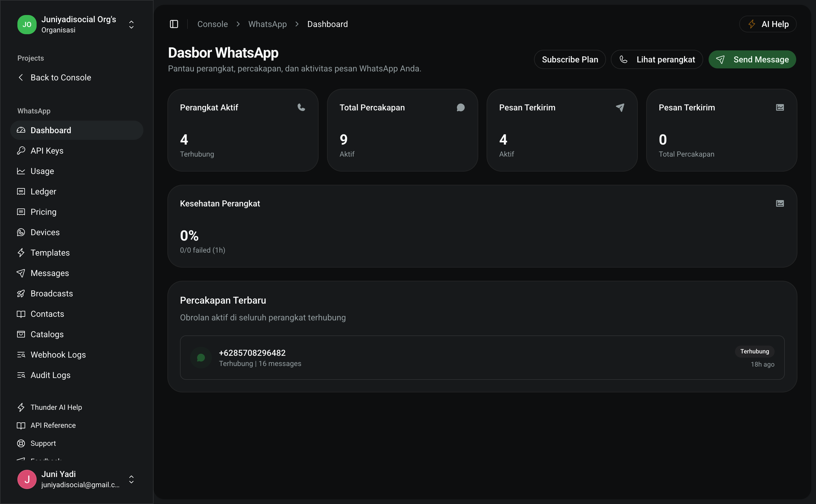The width and height of the screenshot is (816, 504).
Task: Click the chat bubble icon on Total Percakapan
Action: pyautogui.click(x=461, y=107)
